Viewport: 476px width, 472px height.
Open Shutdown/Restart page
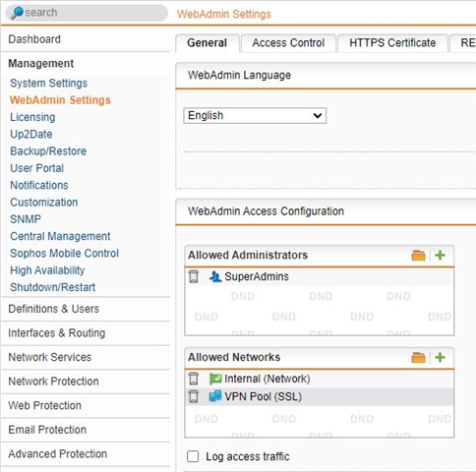point(52,287)
